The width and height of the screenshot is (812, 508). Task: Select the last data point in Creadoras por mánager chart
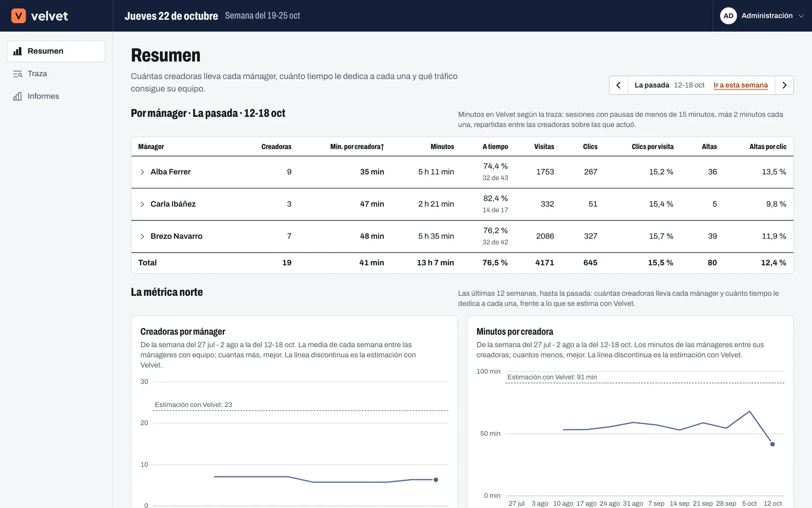[x=436, y=480]
